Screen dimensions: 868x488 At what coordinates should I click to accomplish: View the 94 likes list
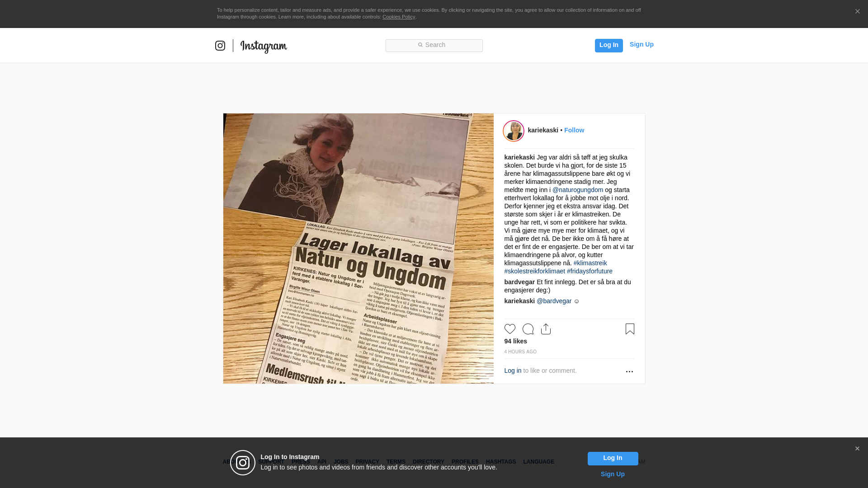(x=516, y=341)
